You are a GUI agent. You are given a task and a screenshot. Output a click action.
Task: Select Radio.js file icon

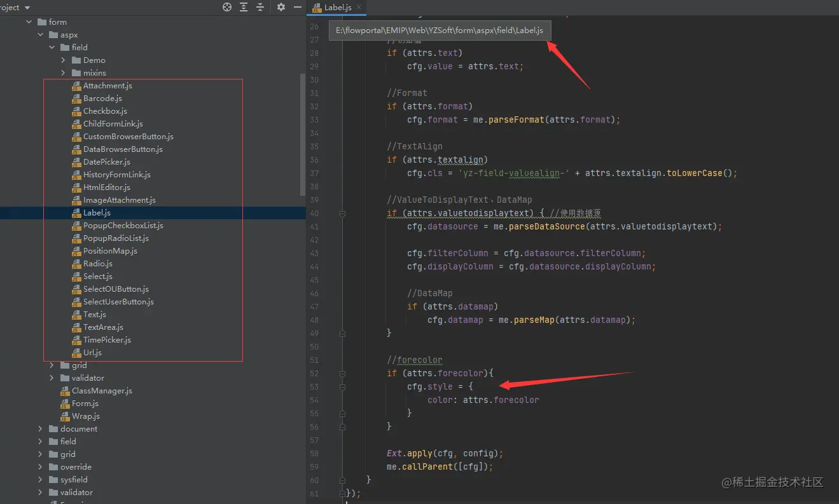(x=76, y=264)
